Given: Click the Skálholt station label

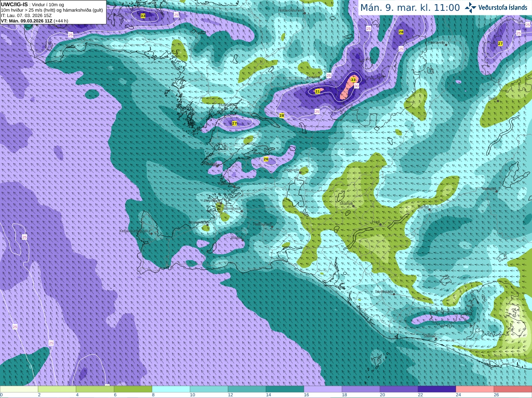Looking at the screenshot, I should click(346, 204).
